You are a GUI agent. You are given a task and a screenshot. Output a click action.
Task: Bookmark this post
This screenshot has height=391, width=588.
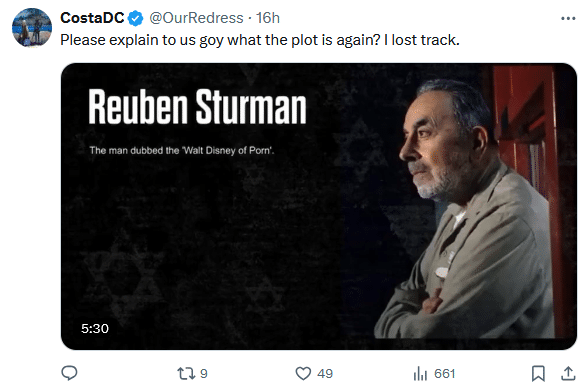(x=538, y=373)
